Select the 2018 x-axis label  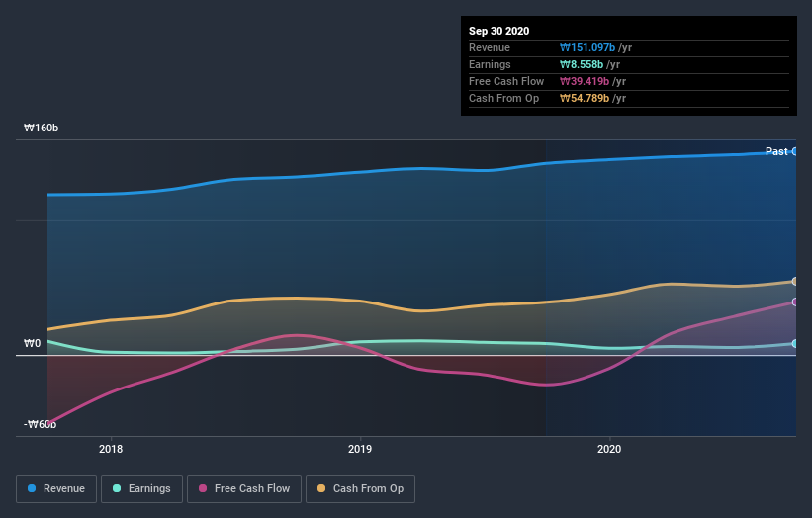pos(111,449)
